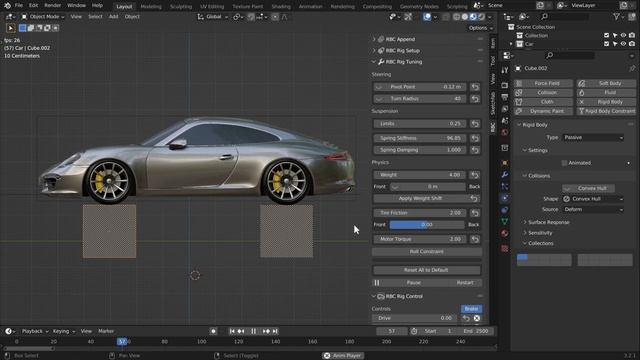Toggle Car collection exclude checkbox
The height and width of the screenshot is (360, 640).
pos(607,44)
